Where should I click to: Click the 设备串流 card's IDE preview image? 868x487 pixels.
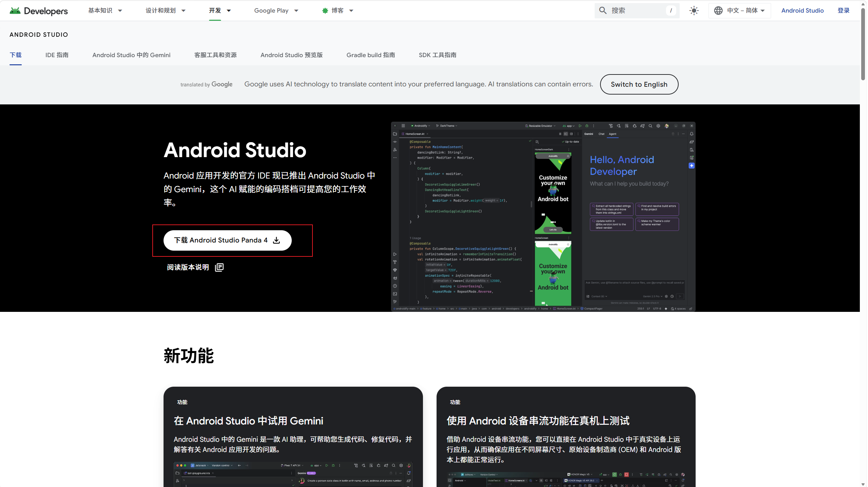[566, 480]
